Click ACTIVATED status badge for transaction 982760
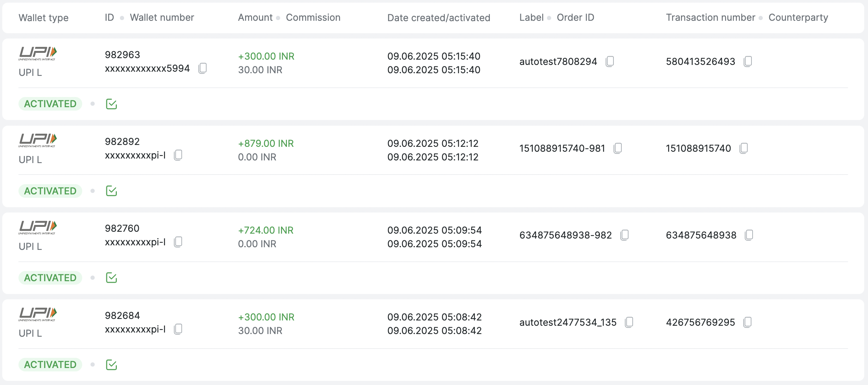The width and height of the screenshot is (868, 385). [50, 278]
